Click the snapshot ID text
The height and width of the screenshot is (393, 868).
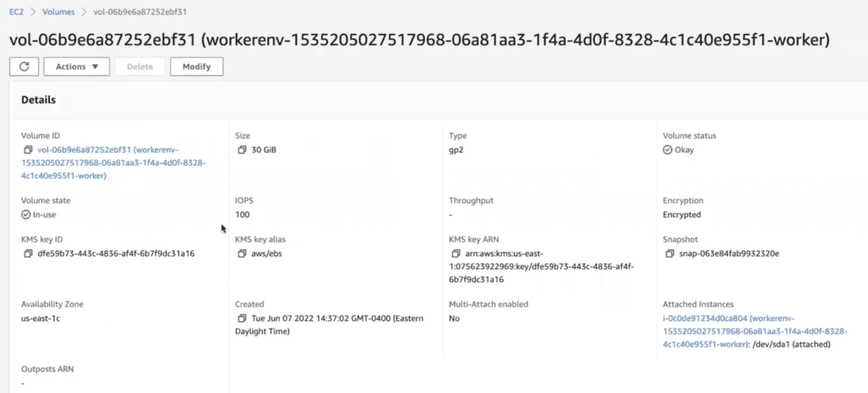[x=728, y=254]
